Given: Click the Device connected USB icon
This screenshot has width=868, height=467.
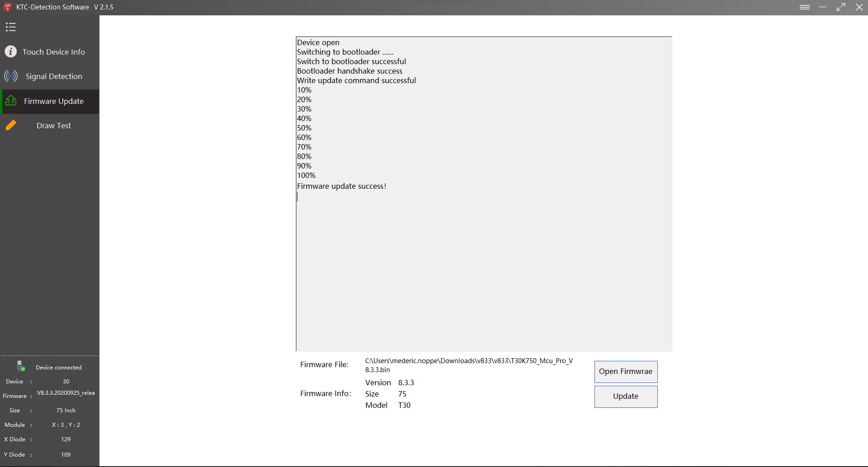Looking at the screenshot, I should point(20,366).
